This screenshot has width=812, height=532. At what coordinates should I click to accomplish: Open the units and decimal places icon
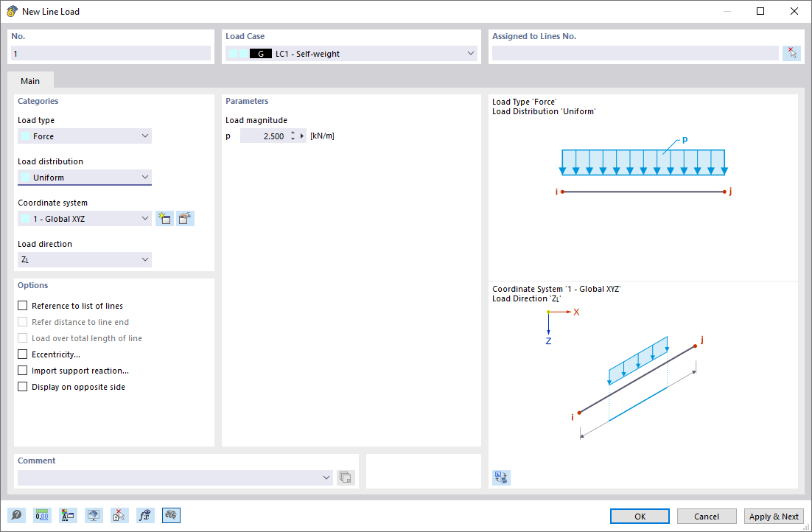click(42, 516)
